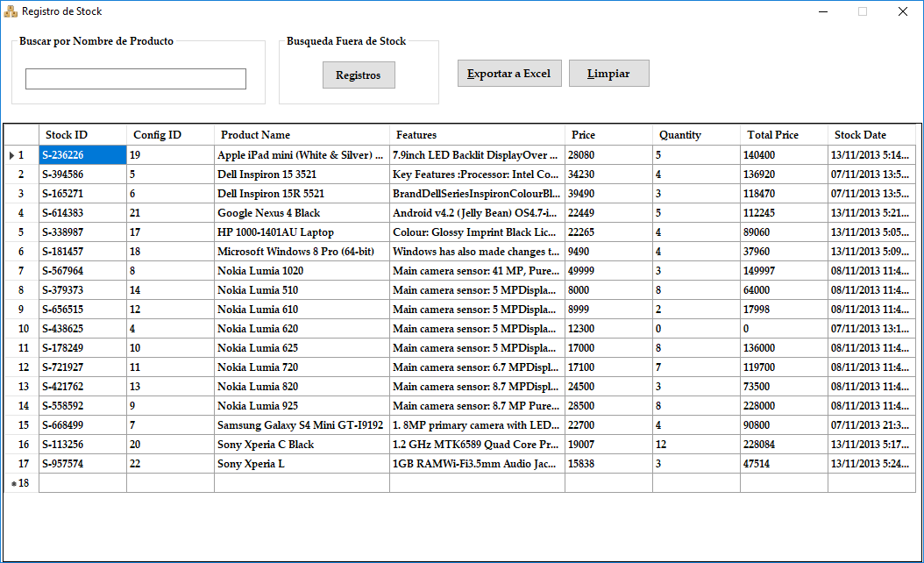Click price cell 49999
Screen dimensions: 924x563
point(608,271)
